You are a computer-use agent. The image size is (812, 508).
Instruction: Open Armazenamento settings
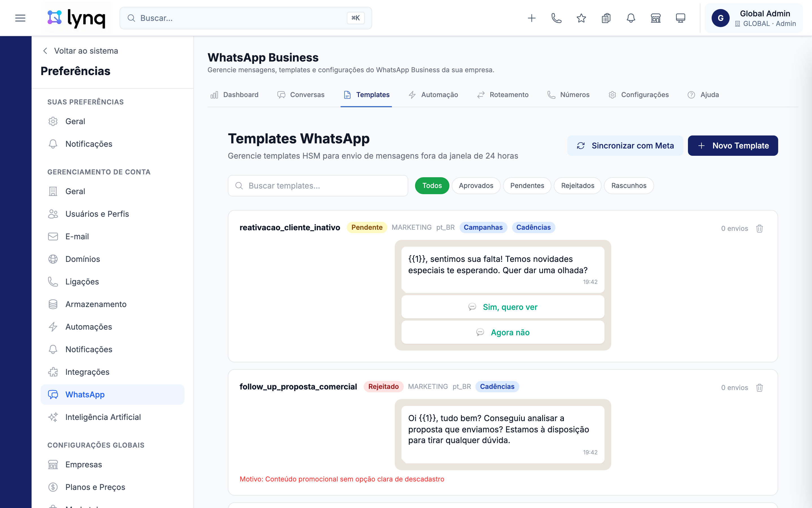pos(112,304)
